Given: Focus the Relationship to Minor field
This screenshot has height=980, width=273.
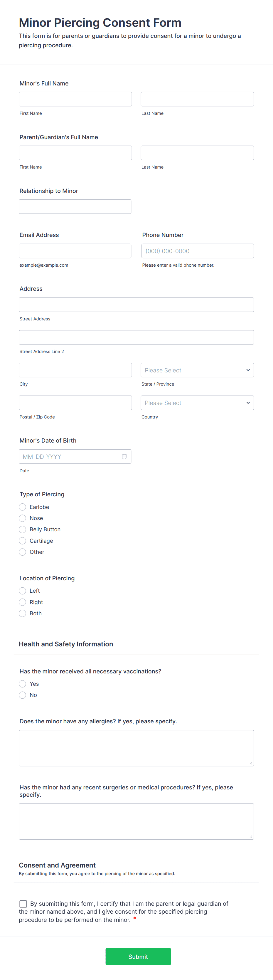Looking at the screenshot, I should (x=75, y=206).
